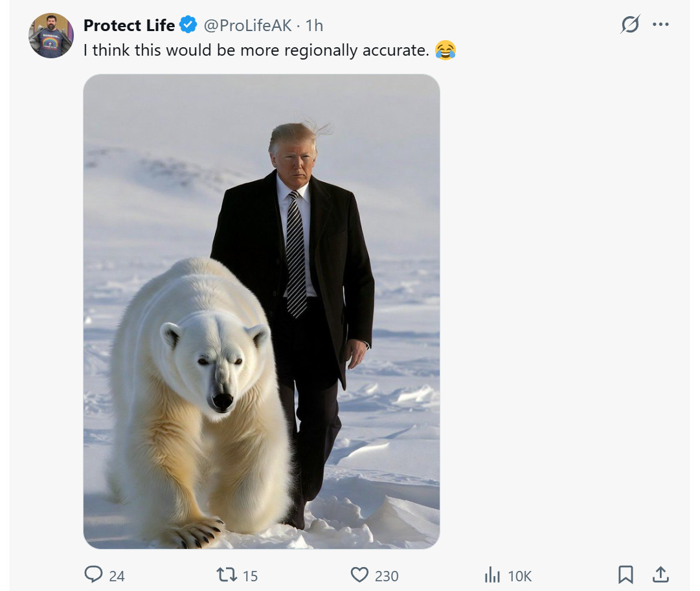Screen dimensions: 700x591
Task: Click the blue verified badge next to Protect Life
Action: click(x=187, y=25)
